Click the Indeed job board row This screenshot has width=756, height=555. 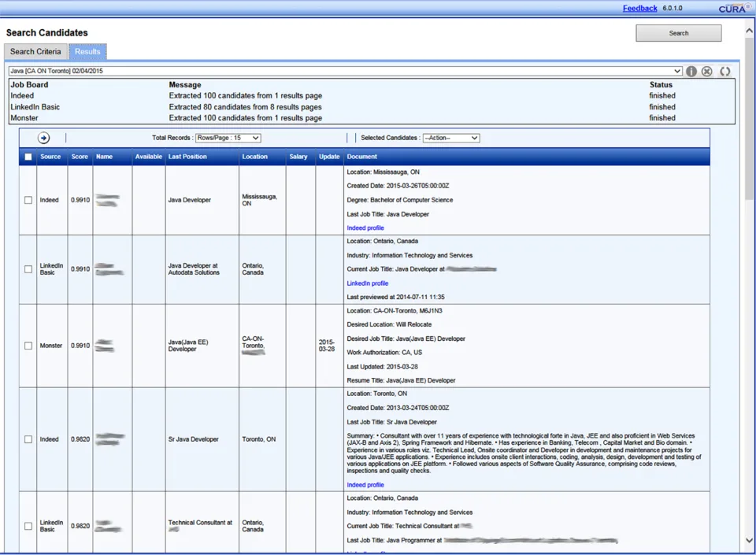tap(372, 96)
